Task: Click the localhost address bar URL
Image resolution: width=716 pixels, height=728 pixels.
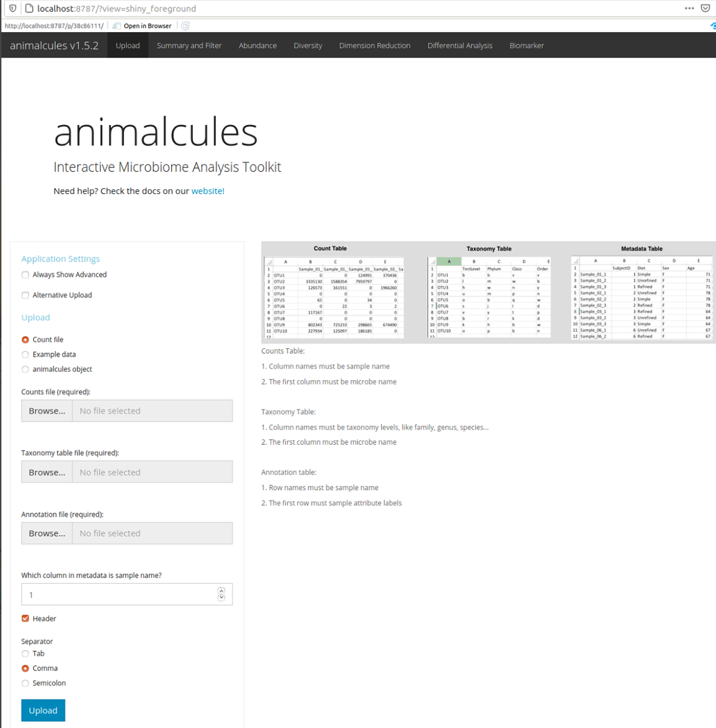Action: [117, 8]
